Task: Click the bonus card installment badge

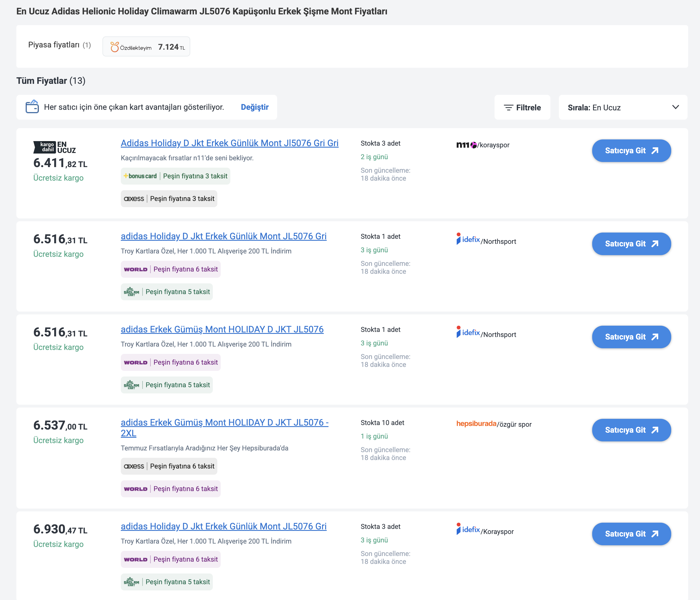Action: [175, 176]
